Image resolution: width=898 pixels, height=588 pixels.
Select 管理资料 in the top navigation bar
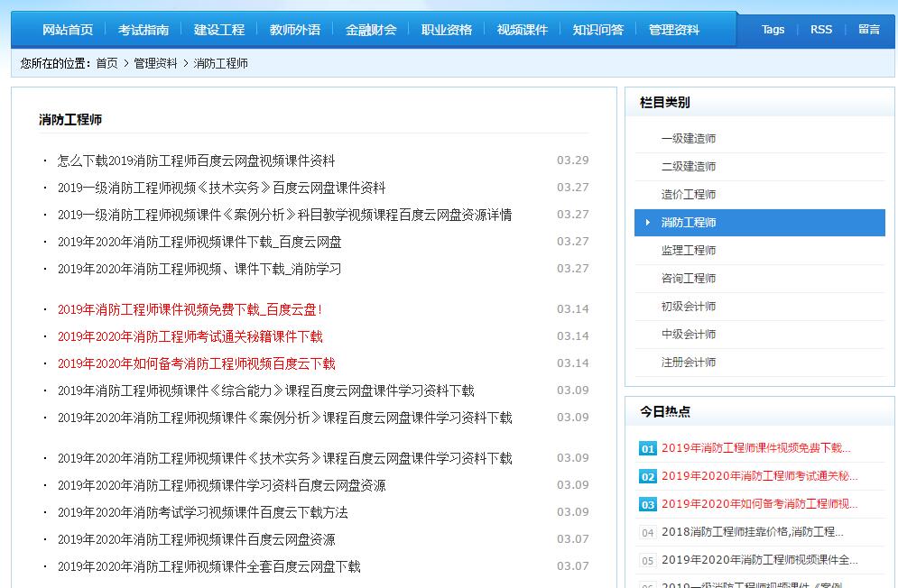674,30
